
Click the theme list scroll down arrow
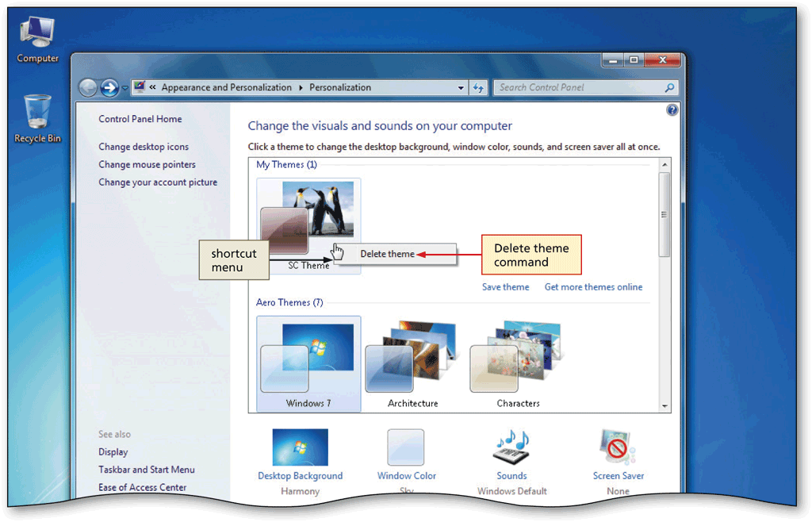(x=665, y=406)
